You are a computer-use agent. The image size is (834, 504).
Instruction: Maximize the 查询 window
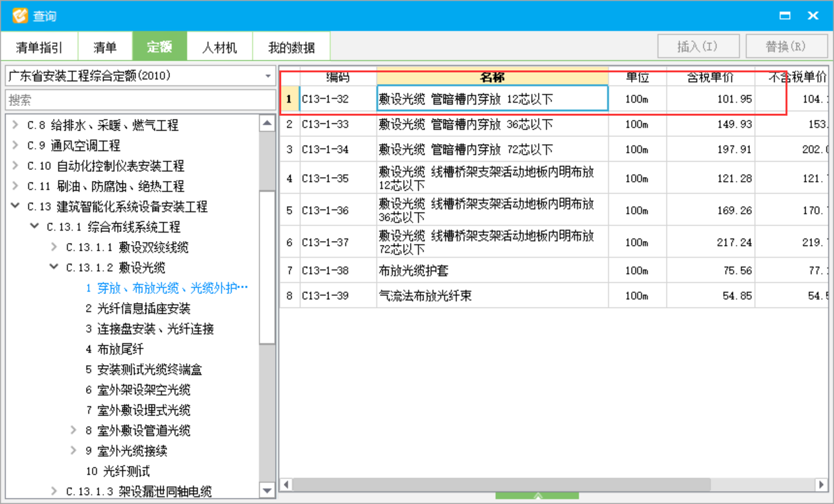(x=785, y=16)
